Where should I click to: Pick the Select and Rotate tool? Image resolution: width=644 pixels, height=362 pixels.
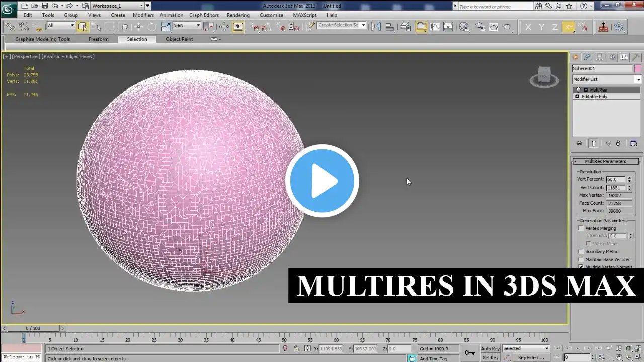click(x=151, y=27)
